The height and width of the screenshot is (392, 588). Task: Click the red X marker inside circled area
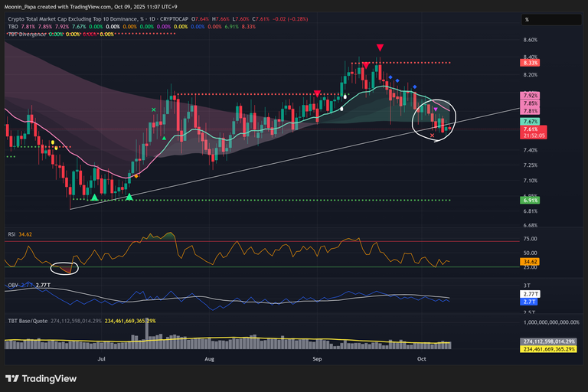pos(433,136)
